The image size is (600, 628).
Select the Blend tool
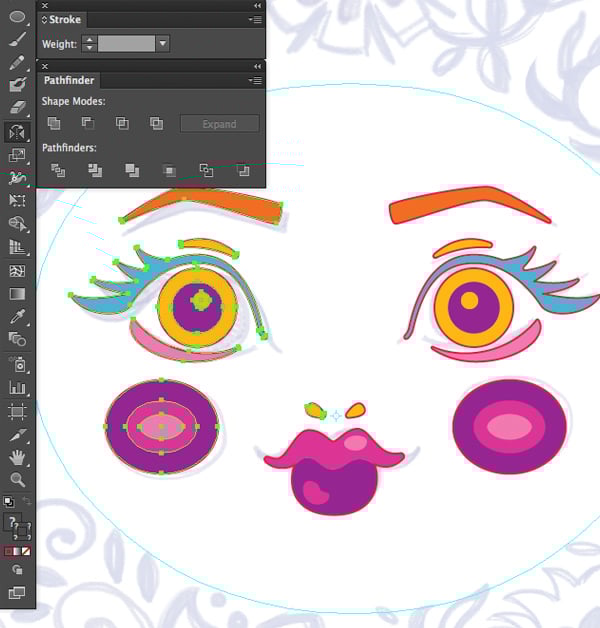[17, 339]
